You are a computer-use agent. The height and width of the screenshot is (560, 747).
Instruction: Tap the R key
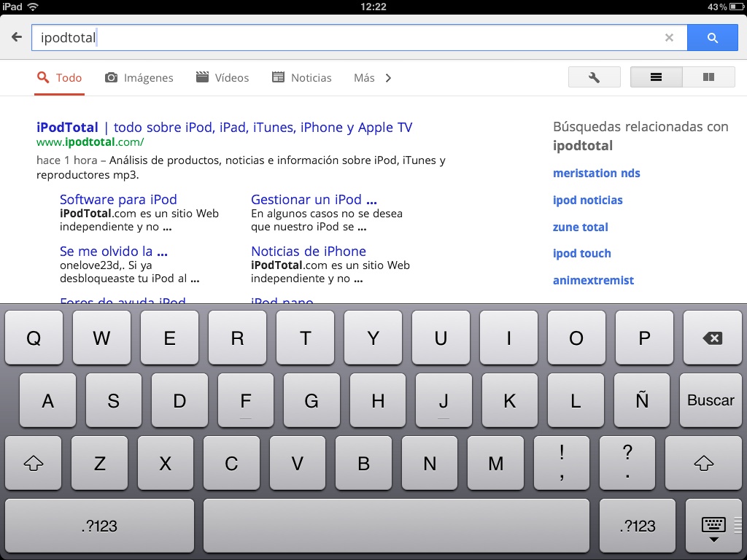(x=237, y=338)
